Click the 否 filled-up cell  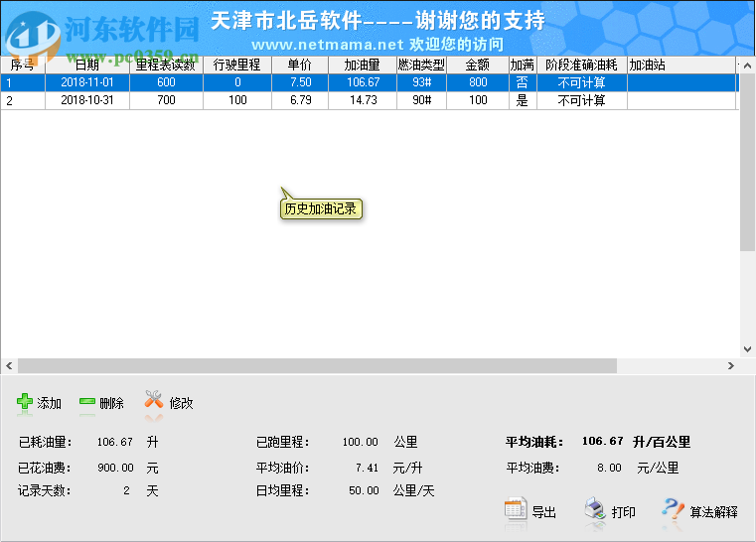pos(523,82)
